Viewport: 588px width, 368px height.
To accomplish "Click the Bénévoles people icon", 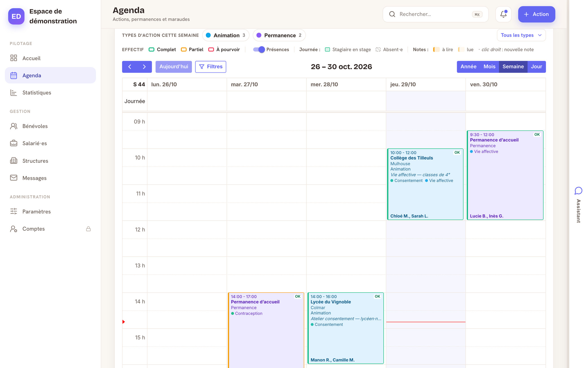I will coord(14,126).
